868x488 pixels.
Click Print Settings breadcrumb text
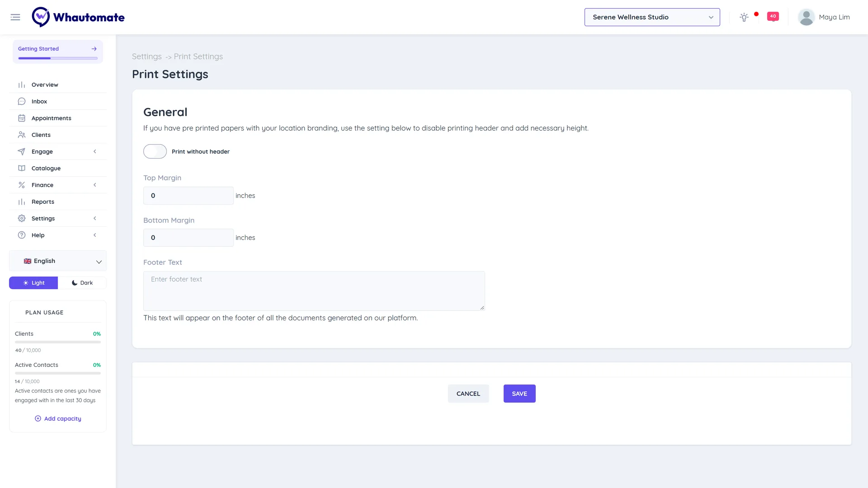click(x=198, y=56)
